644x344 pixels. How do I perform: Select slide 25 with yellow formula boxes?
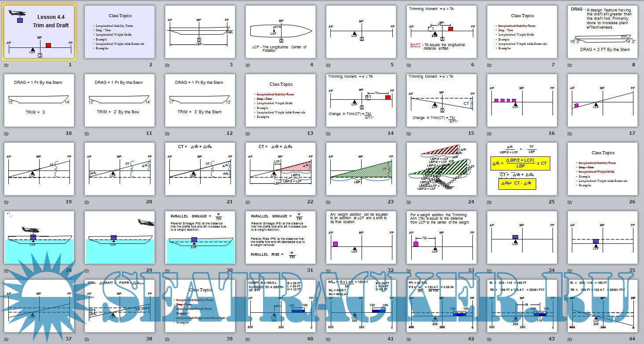point(522,169)
